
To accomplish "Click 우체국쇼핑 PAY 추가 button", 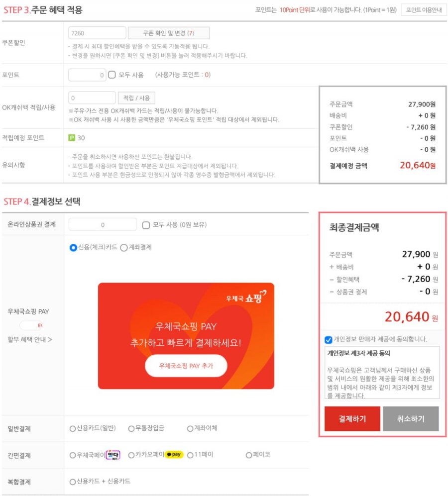I will [186, 366].
